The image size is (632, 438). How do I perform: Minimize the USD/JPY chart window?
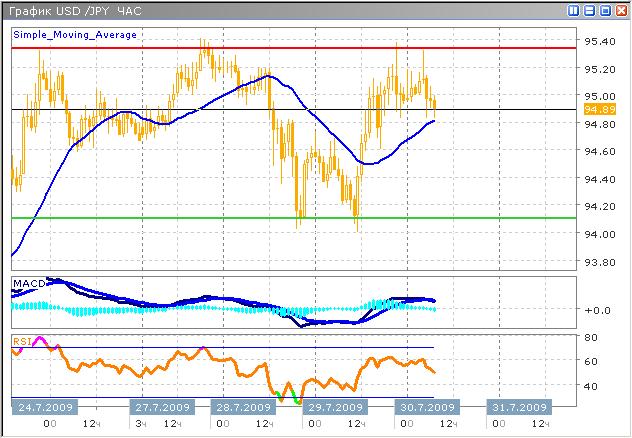pos(589,10)
